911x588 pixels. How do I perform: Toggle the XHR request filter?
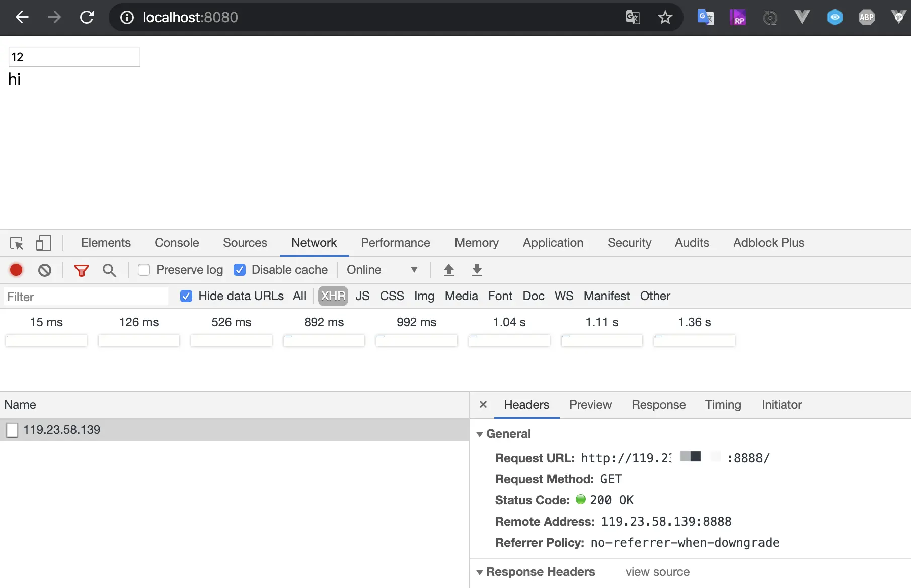pos(333,296)
